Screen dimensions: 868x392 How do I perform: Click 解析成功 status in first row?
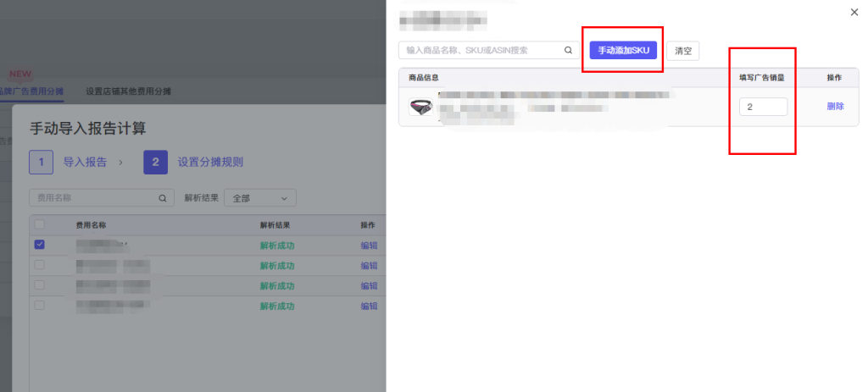tap(277, 246)
